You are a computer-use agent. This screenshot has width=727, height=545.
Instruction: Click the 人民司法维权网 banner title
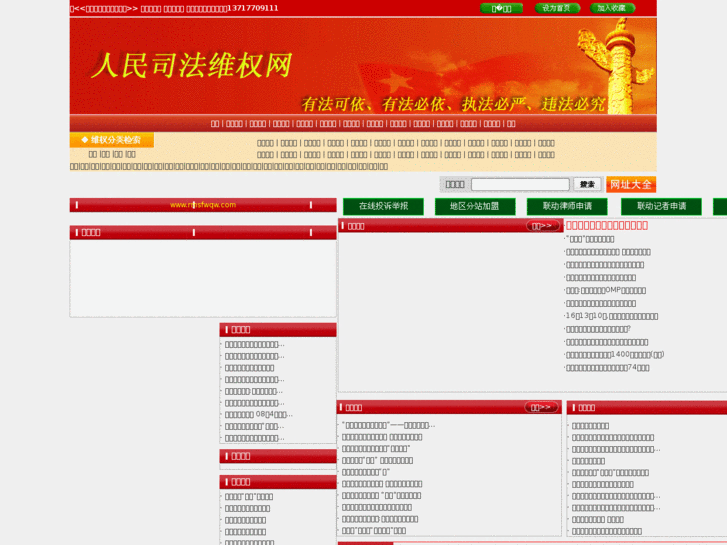(x=191, y=65)
